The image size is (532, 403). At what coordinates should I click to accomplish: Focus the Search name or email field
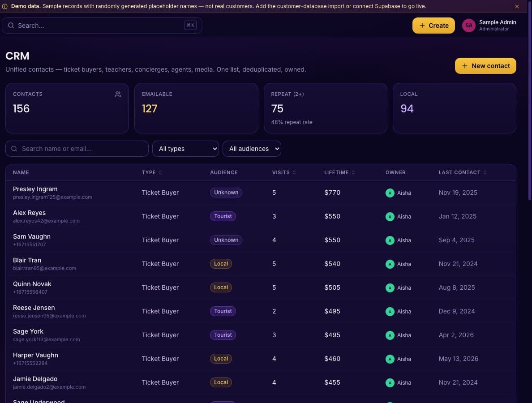tap(77, 149)
